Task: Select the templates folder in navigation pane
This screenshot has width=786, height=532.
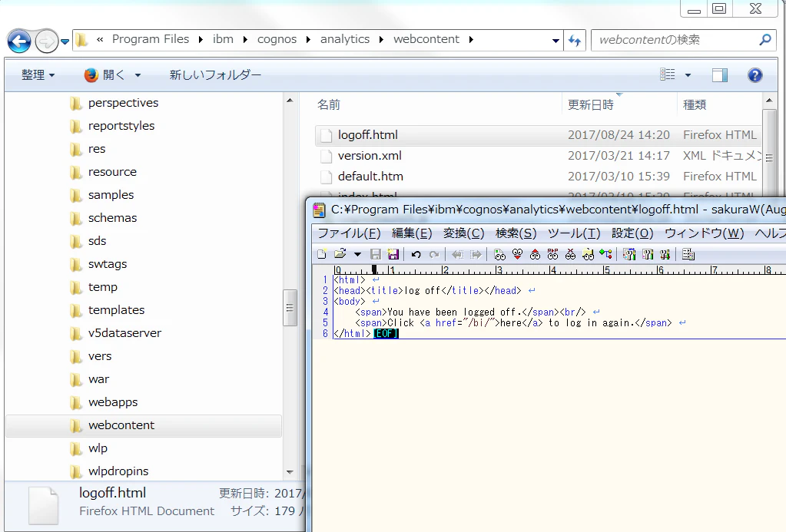Action: (116, 310)
